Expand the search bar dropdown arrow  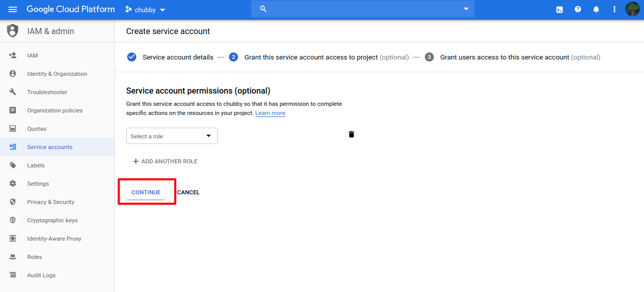(466, 9)
